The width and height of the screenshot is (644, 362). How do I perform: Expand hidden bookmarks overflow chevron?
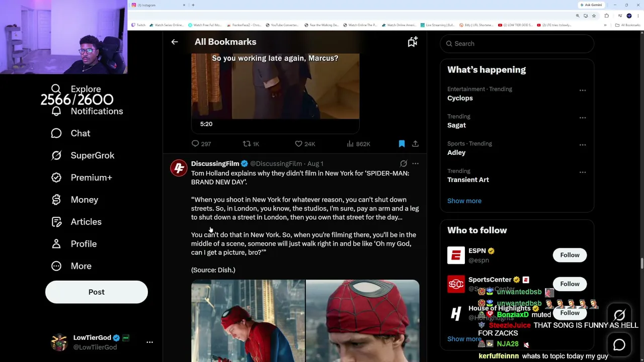pyautogui.click(x=605, y=25)
